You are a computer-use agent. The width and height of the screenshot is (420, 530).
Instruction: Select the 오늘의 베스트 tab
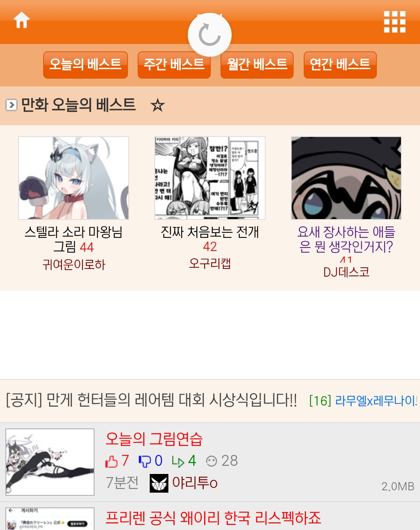click(x=86, y=65)
